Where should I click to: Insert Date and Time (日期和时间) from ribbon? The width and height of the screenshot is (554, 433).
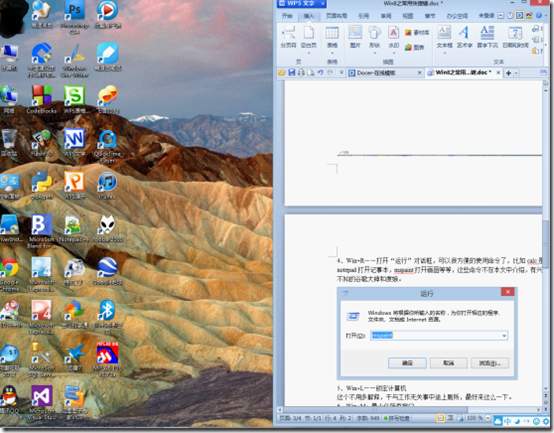(x=515, y=37)
